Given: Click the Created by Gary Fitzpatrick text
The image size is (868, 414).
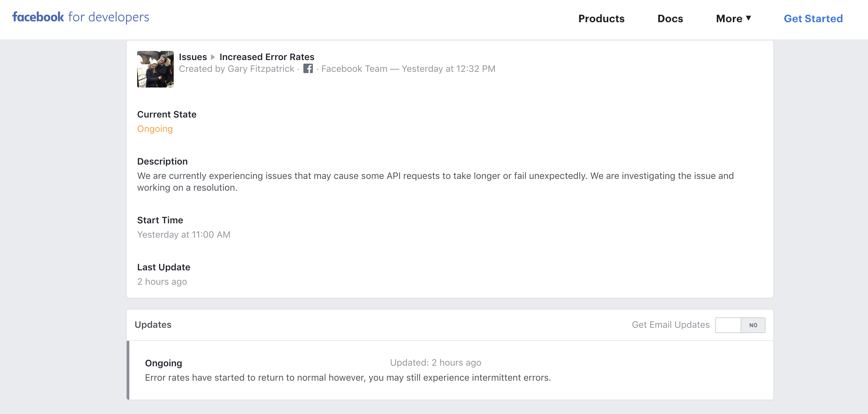Looking at the screenshot, I should click(x=236, y=69).
